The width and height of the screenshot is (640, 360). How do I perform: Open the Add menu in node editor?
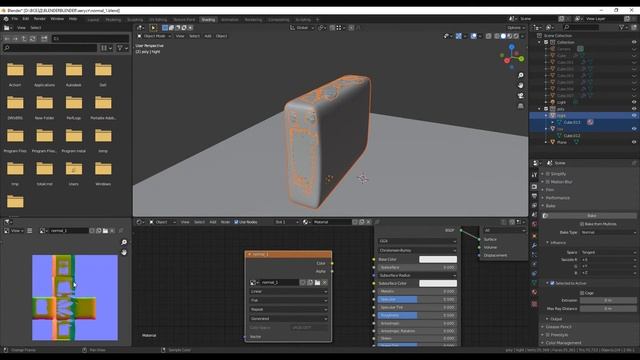pyautogui.click(x=212, y=222)
